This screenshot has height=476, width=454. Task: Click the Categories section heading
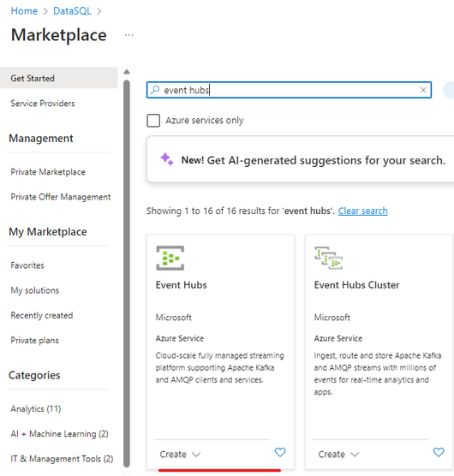click(x=34, y=375)
